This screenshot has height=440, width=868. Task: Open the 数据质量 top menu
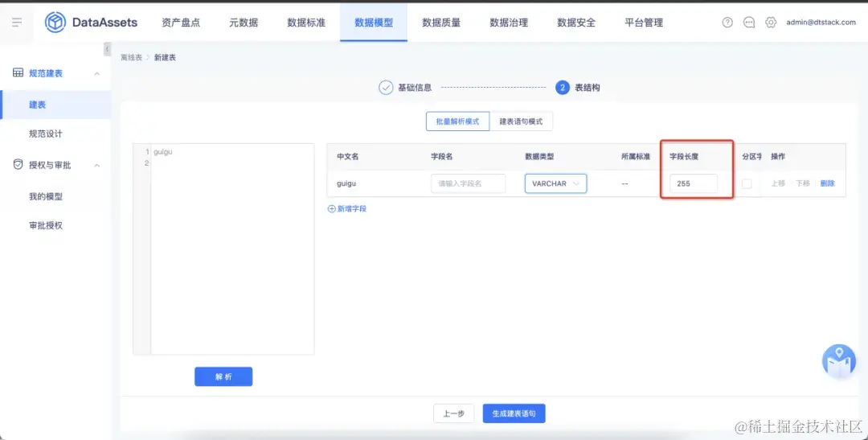(x=441, y=23)
